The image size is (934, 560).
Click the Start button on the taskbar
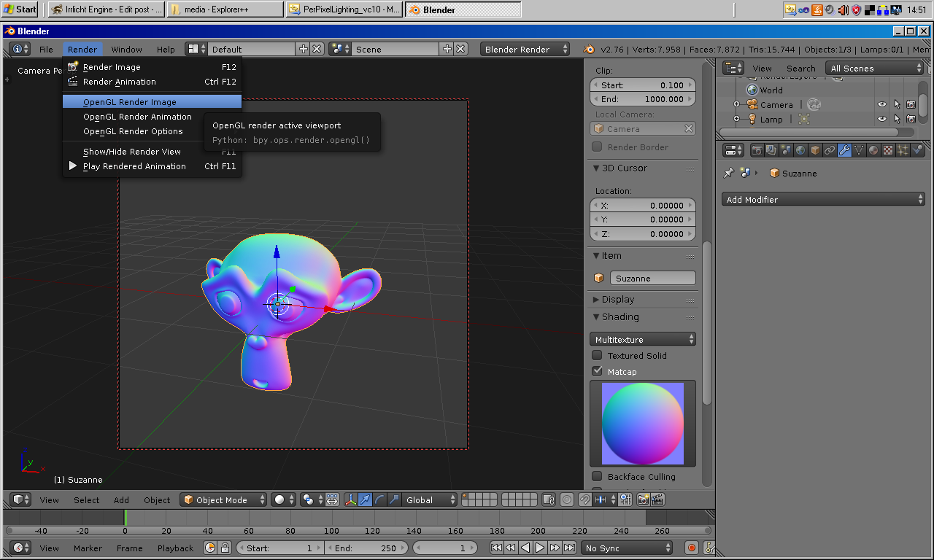pos(20,9)
